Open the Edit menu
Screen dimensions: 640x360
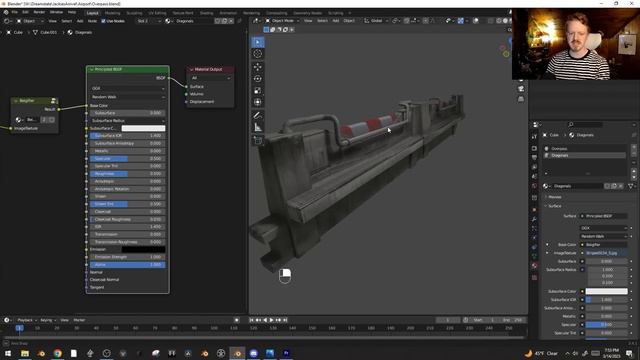(25, 12)
